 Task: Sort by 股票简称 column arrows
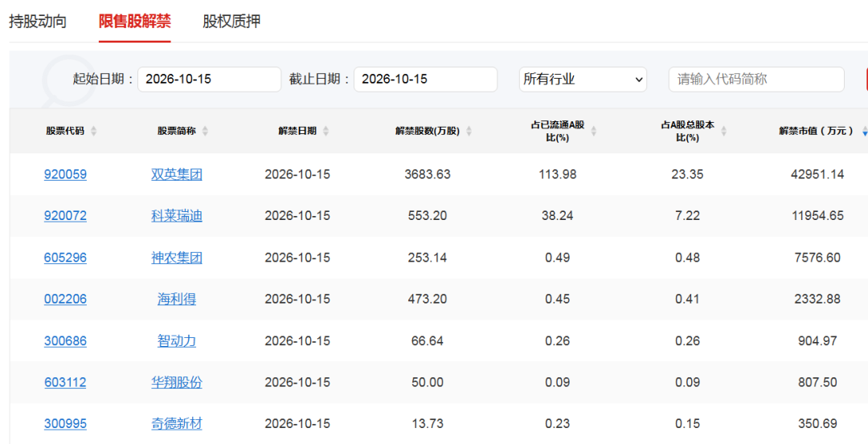click(x=206, y=131)
